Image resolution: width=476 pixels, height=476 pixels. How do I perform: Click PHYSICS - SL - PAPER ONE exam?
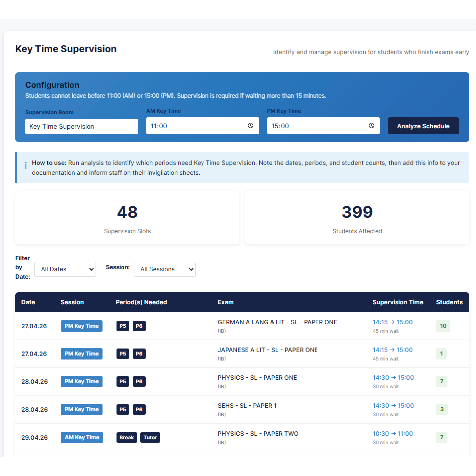[x=257, y=378]
